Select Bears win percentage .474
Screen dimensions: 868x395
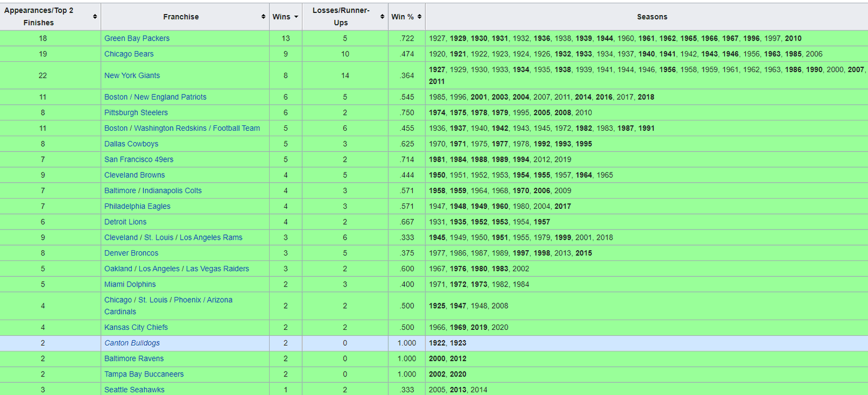click(x=407, y=54)
